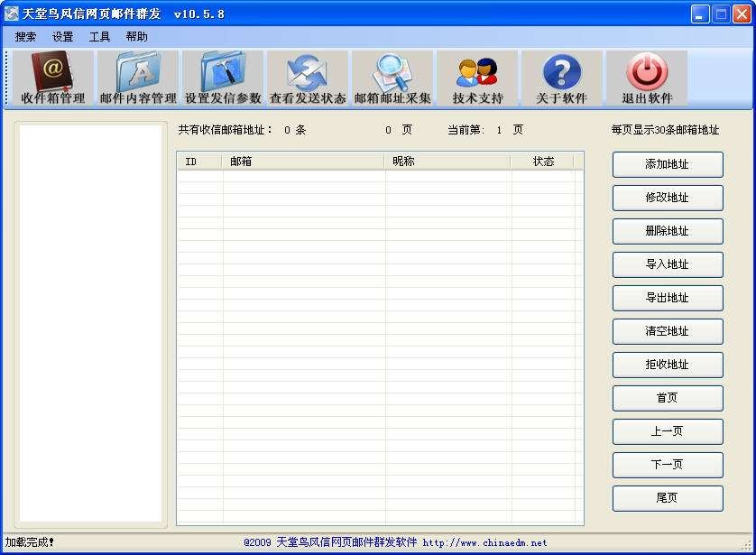
Task: Open 邮箱邮址采集 magnifier icon
Action: click(392, 79)
